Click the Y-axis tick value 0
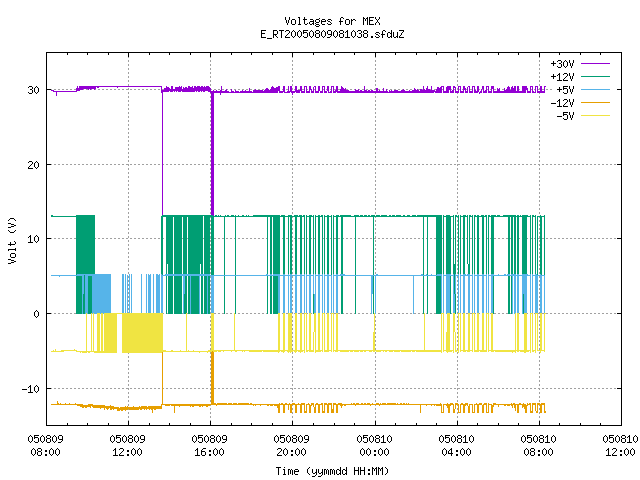 pyautogui.click(x=37, y=314)
